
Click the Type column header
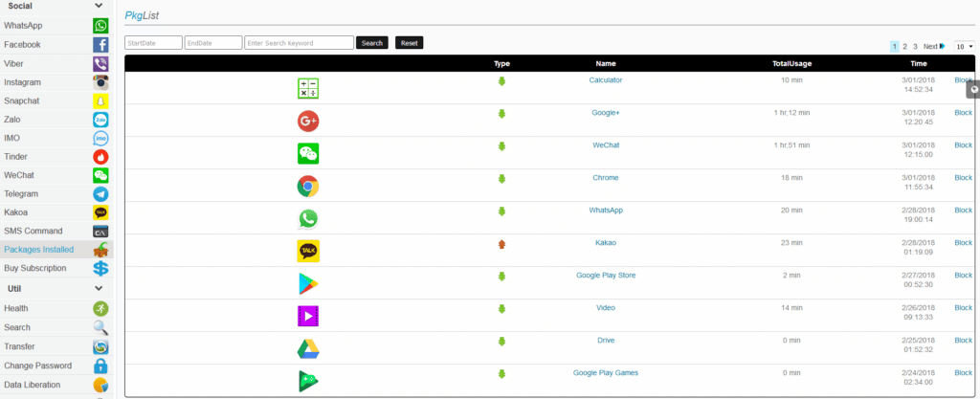tap(501, 63)
